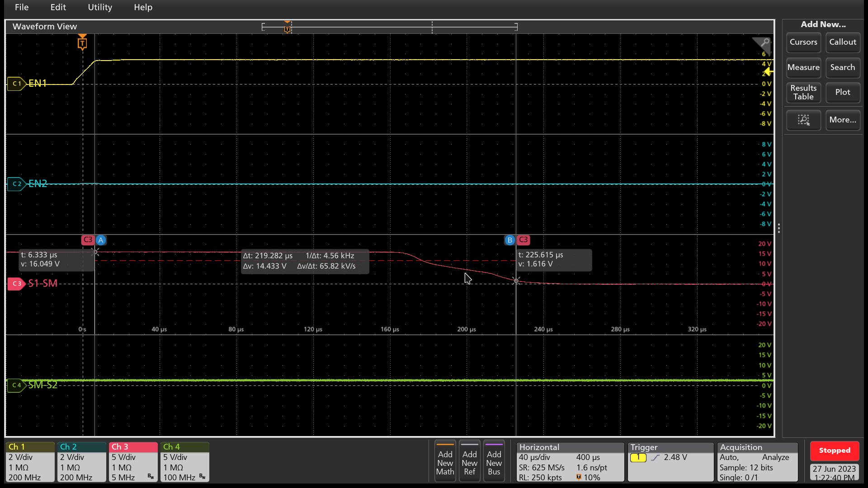Click the yellow trigger level arrow on the right axis
The width and height of the screenshot is (868, 488).
tap(769, 72)
